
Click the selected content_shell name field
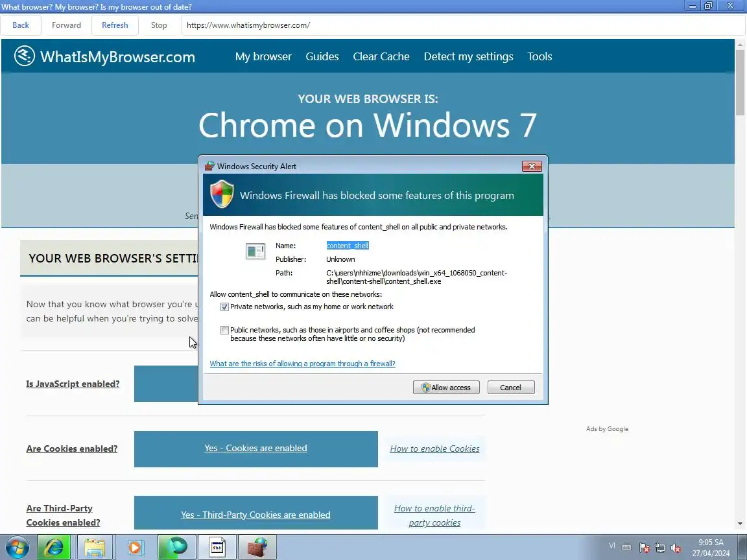(348, 245)
